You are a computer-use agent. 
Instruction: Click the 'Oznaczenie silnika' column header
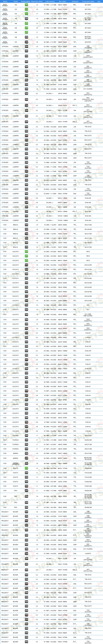coord(88,1)
